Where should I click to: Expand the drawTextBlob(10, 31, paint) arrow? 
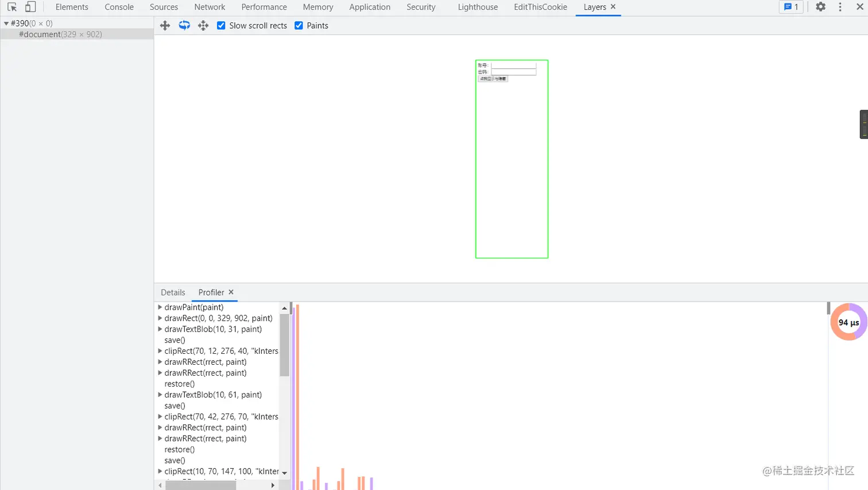click(160, 329)
